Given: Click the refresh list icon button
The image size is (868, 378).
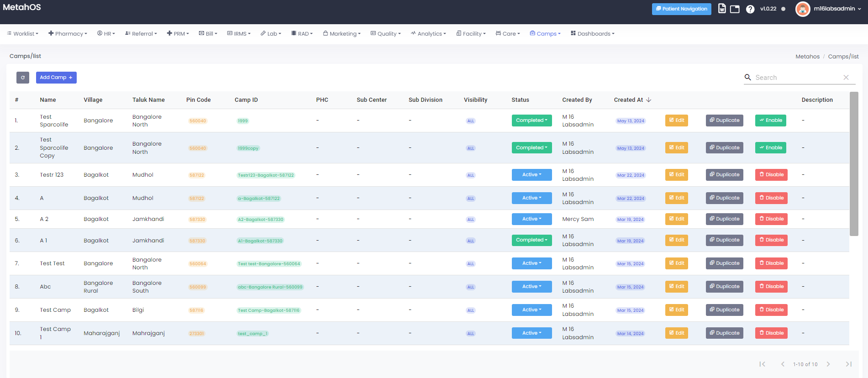Looking at the screenshot, I should [x=23, y=78].
